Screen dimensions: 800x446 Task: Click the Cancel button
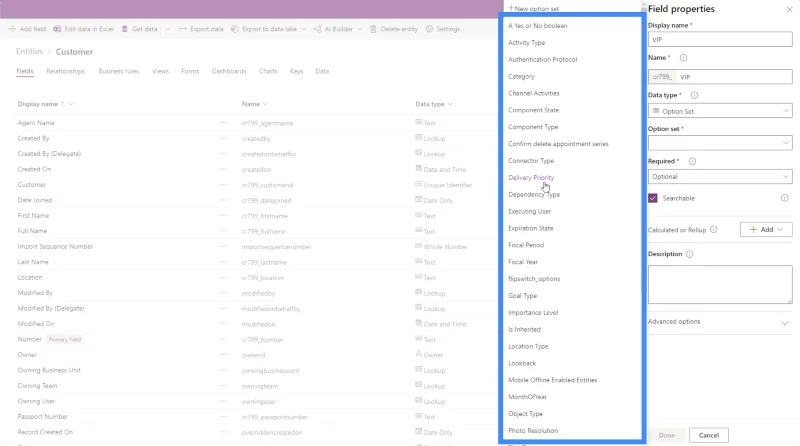(x=709, y=435)
